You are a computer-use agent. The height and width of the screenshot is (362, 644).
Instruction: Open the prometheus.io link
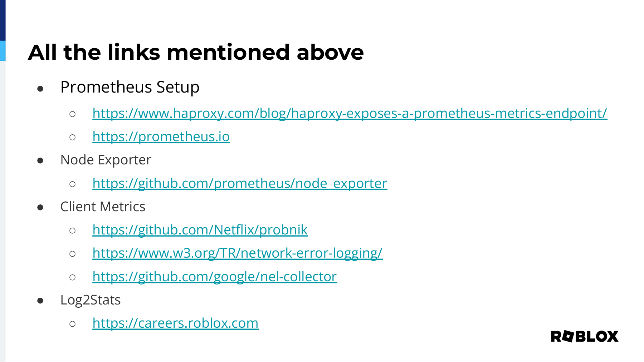click(x=161, y=137)
